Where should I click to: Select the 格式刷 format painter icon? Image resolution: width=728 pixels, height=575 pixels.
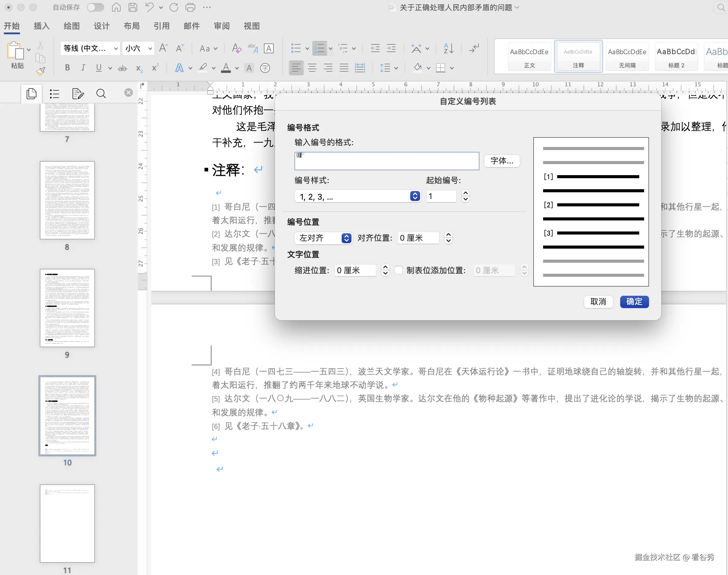41,71
